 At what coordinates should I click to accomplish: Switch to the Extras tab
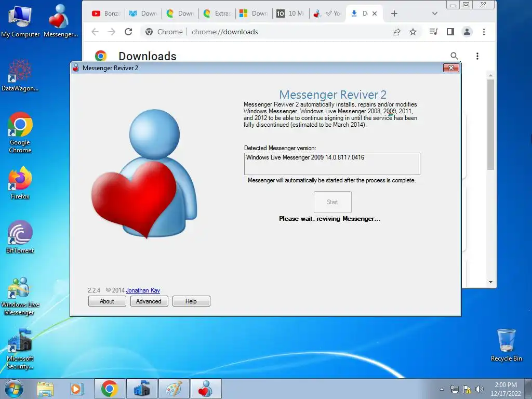tap(217, 14)
